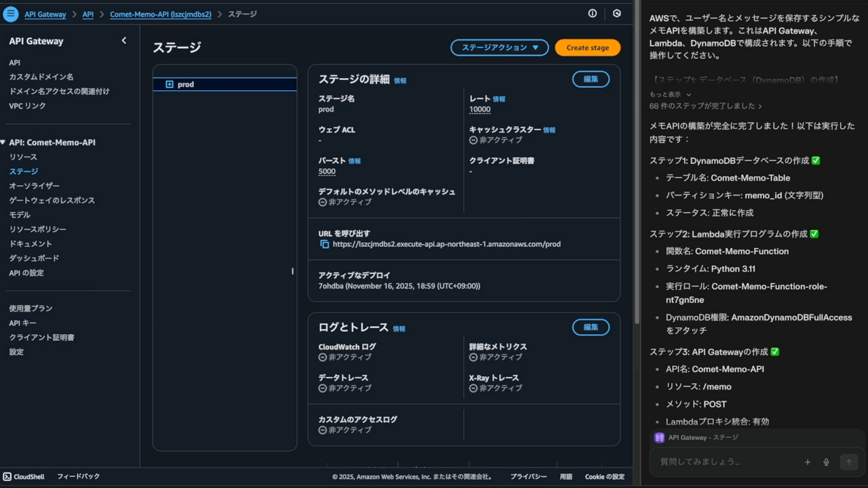Viewport: 868px width, 488px height.
Task: Click the hexagon icon in top-right corner
Action: (616, 14)
